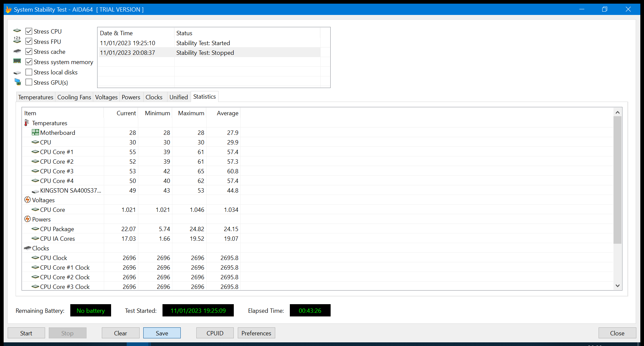Screen dimensions: 644x346
Task: Open the Cooling Fans tab
Action: tap(74, 97)
